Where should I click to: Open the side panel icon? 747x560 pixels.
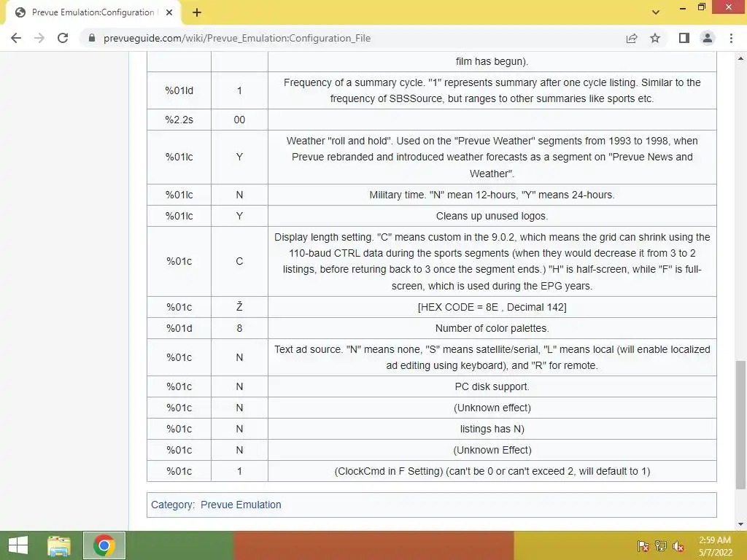684,38
